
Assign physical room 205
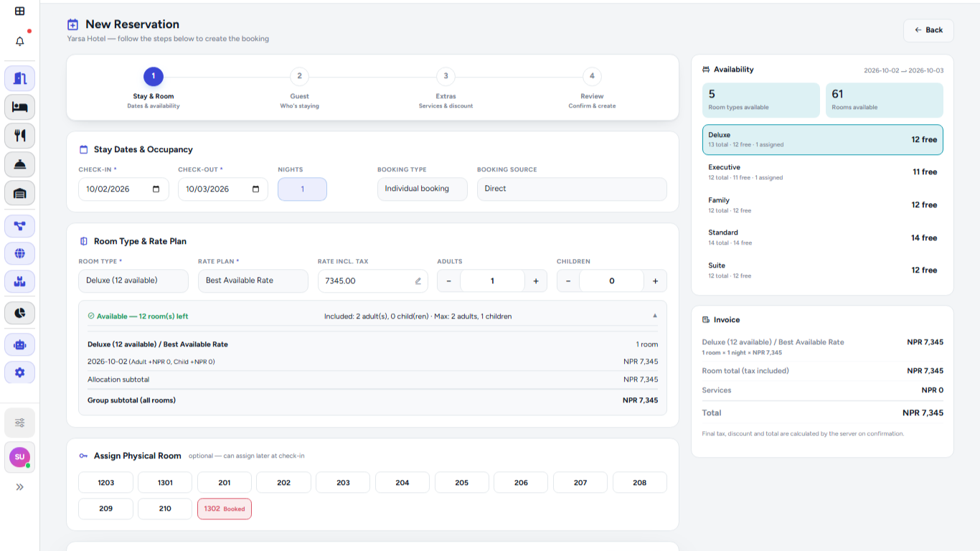(x=462, y=483)
